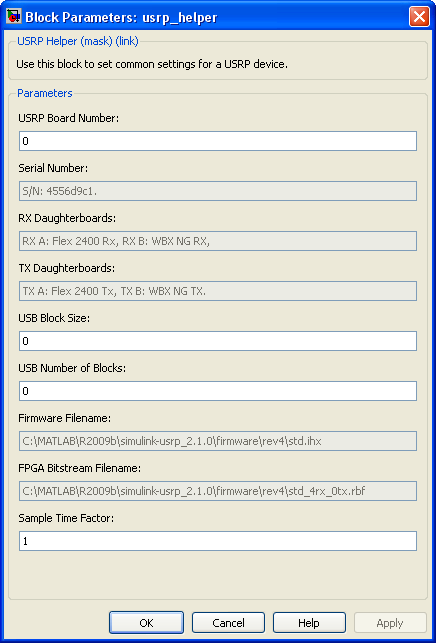Dismiss the dialog using the Cancel button
Viewport: 436px width, 643px height.
(x=228, y=623)
